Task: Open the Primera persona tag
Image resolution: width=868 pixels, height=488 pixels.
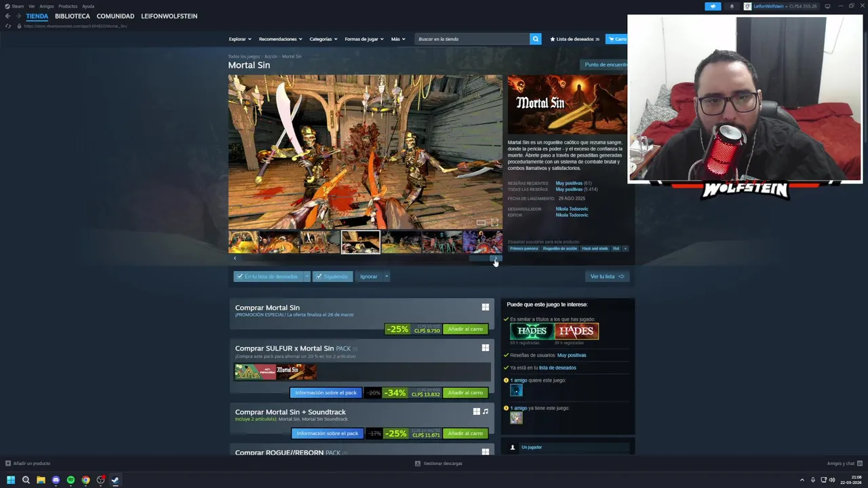Action: (524, 249)
